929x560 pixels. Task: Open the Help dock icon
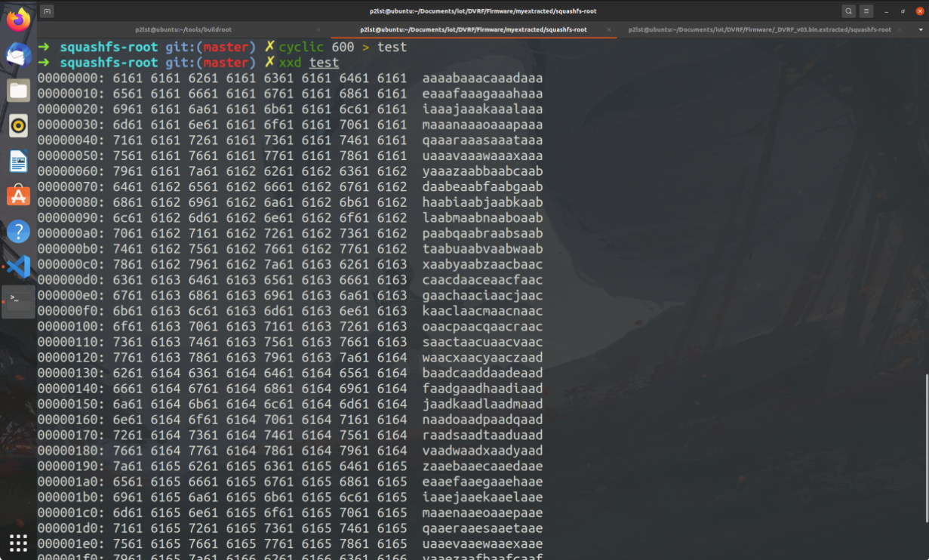tap(18, 232)
